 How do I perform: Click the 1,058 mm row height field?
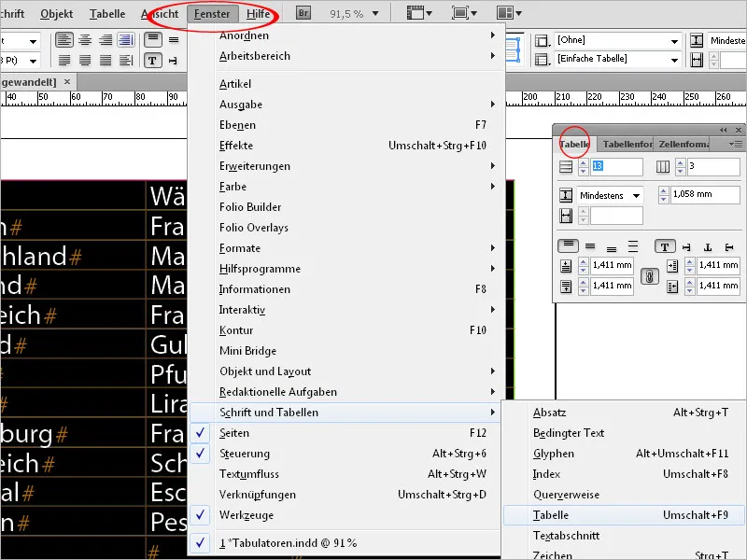[x=706, y=193]
